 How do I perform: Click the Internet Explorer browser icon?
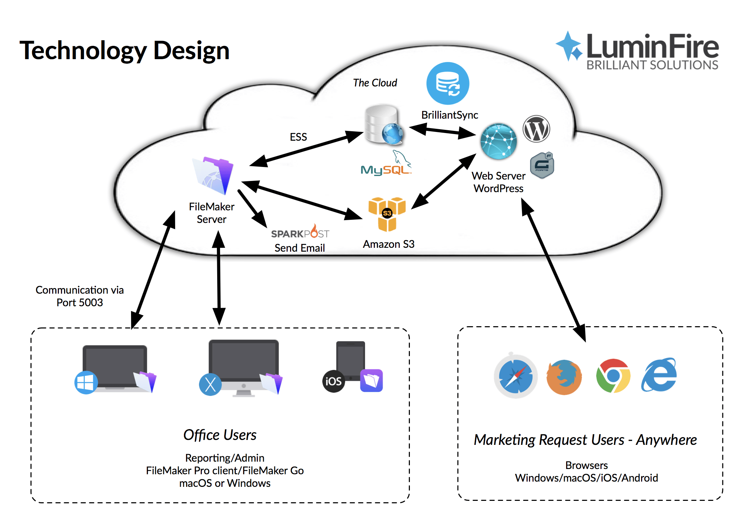[x=659, y=374]
